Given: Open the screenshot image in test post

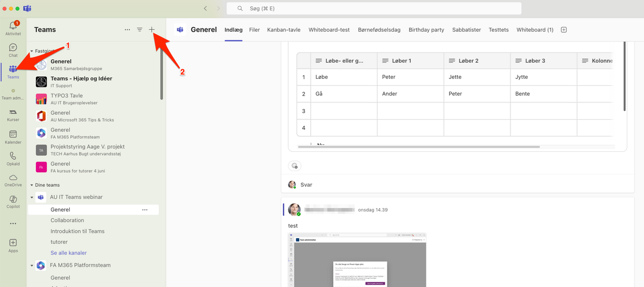Looking at the screenshot, I should (357, 260).
